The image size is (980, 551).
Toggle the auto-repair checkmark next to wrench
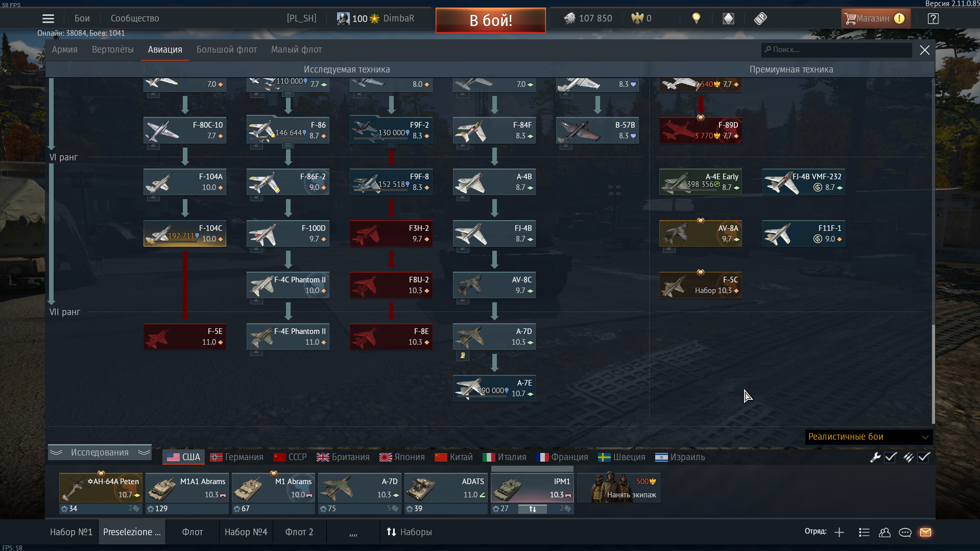click(891, 458)
